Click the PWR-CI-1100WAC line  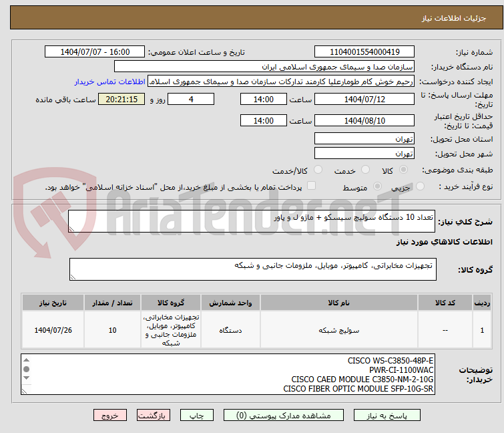(x=401, y=370)
